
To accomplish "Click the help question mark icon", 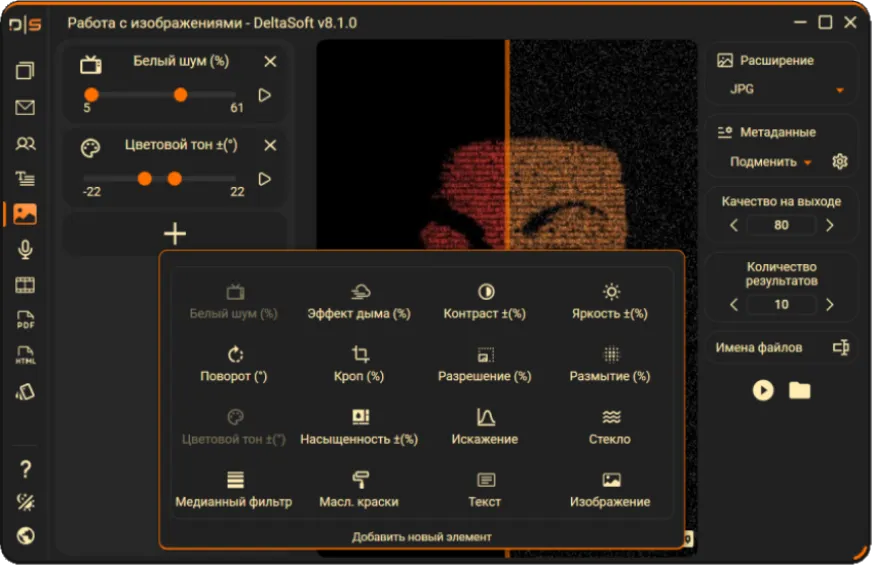I will click(x=25, y=469).
